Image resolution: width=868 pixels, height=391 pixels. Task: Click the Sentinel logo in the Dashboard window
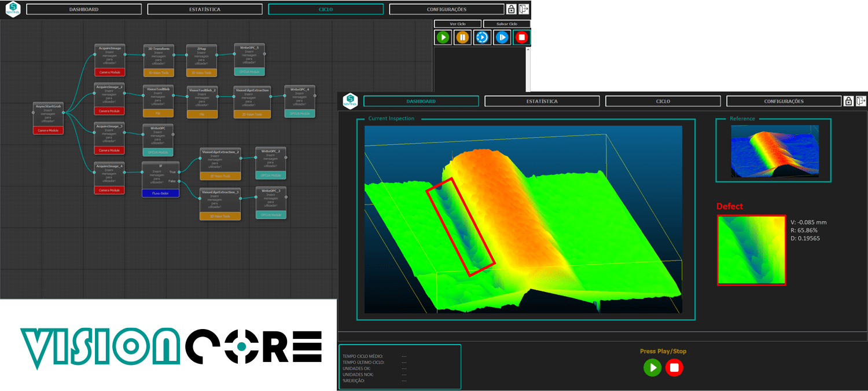(x=350, y=101)
